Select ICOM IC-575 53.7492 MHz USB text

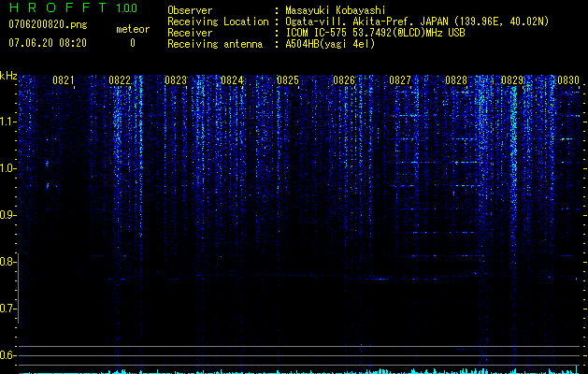coord(375,33)
